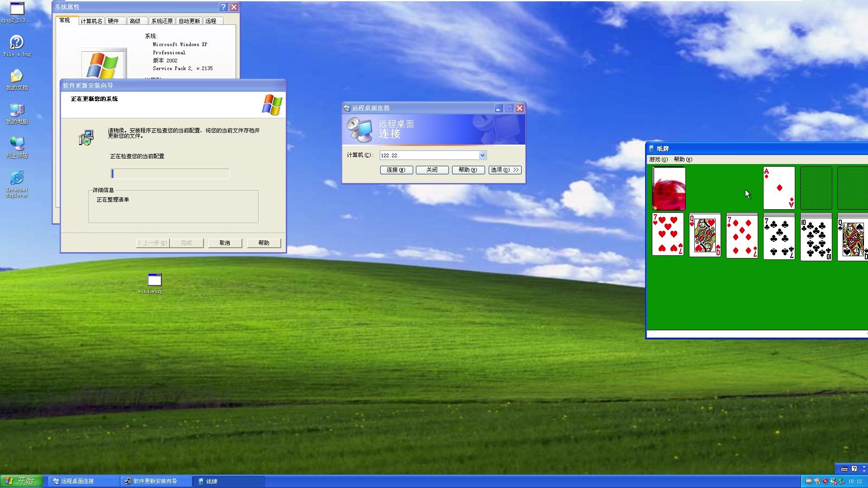This screenshot has width=868, height=488.
Task: Switch to 远程桌面连接 taskbar button
Action: click(x=84, y=481)
